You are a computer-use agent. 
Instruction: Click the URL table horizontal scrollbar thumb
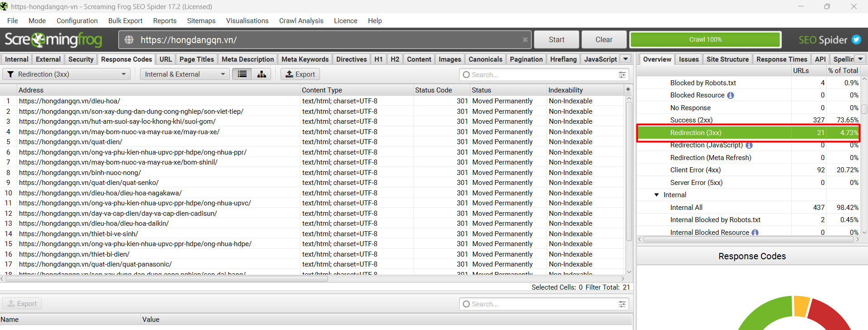166,279
